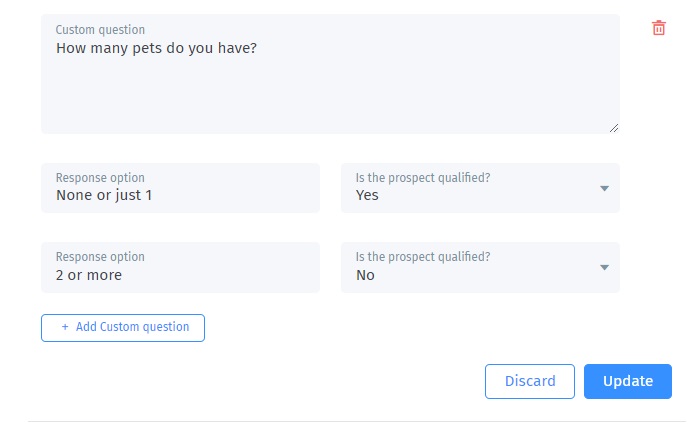Click the '2 or more' response field

point(180,275)
